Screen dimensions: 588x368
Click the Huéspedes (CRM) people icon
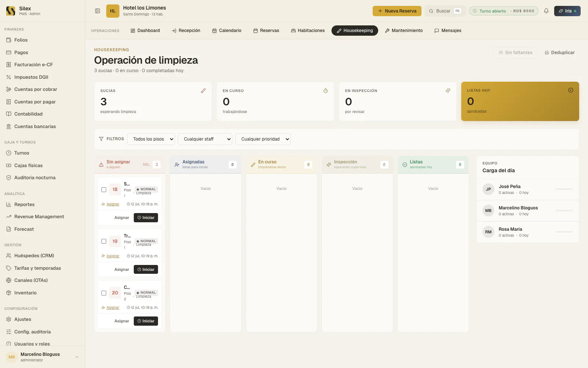tap(8, 256)
